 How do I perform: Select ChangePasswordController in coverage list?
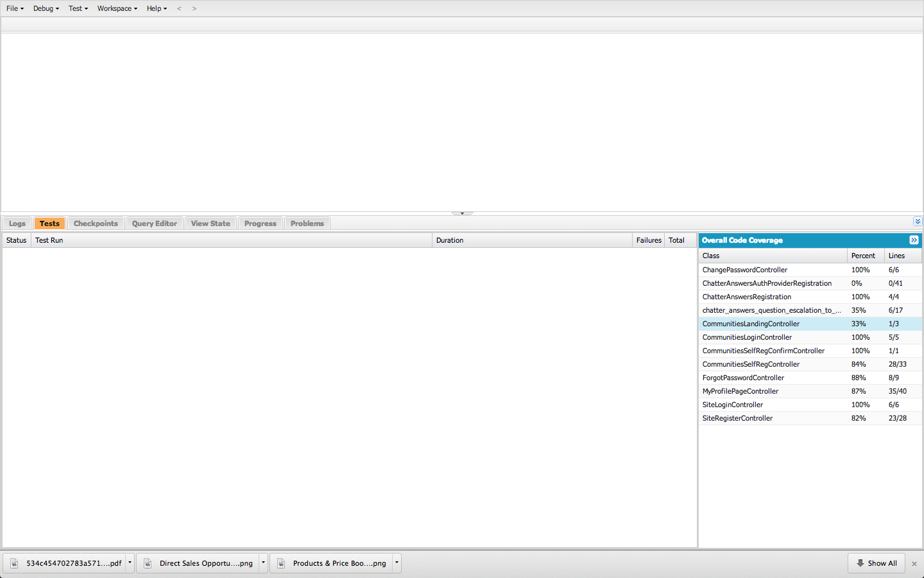tap(810, 270)
